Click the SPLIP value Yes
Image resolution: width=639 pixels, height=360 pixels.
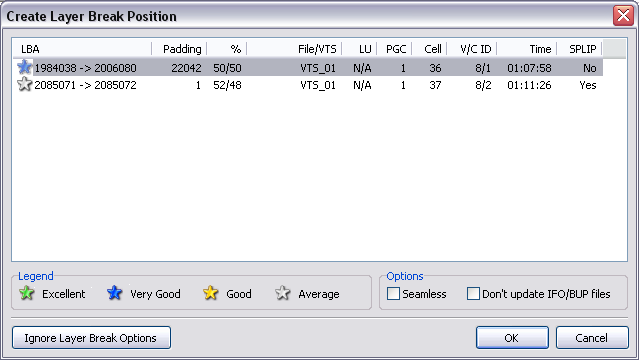[x=588, y=85]
